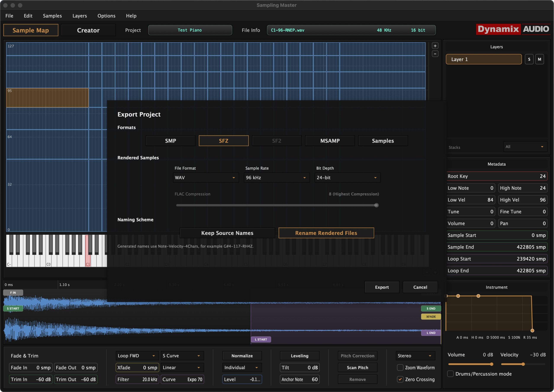Enable Drums/Percussion mode checkbox
Image resolution: width=554 pixels, height=392 pixels.
coord(450,374)
